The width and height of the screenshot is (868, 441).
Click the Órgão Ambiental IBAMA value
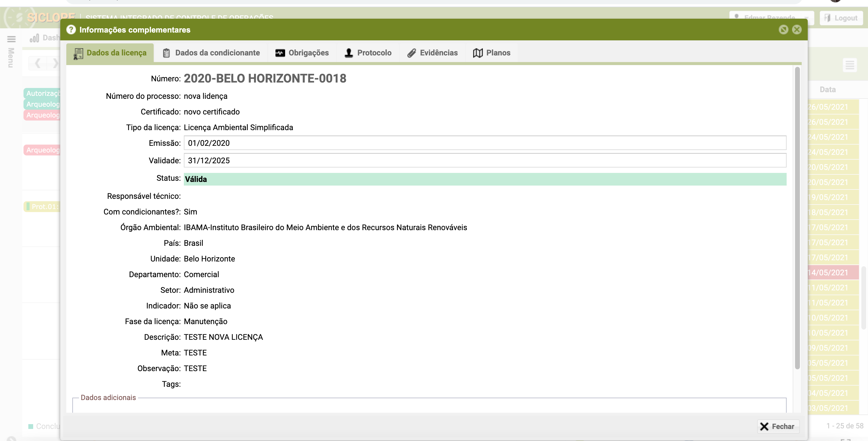point(325,227)
